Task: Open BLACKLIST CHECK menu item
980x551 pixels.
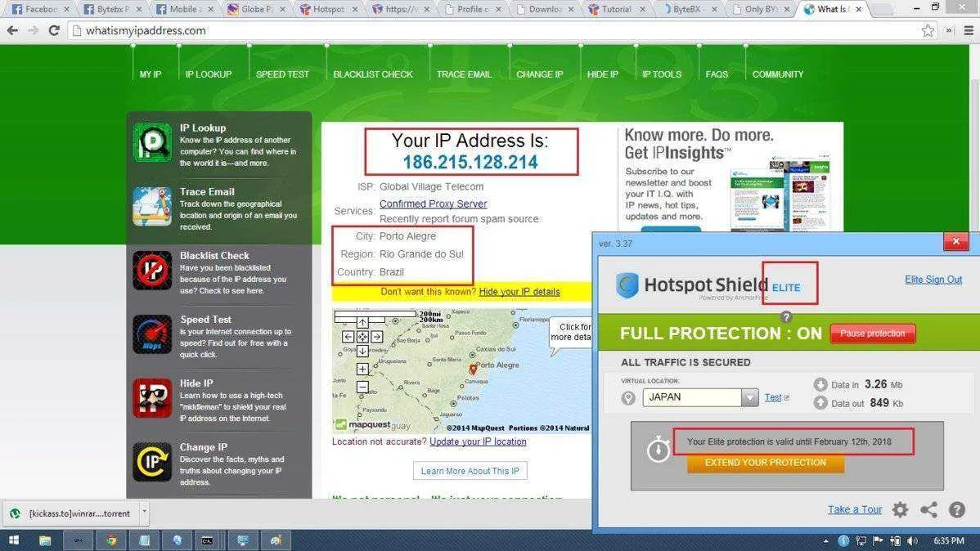Action: [373, 74]
